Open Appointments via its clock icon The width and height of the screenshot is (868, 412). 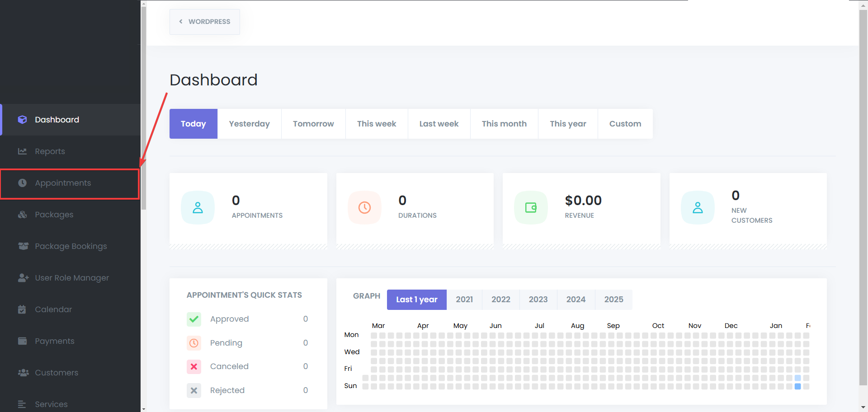(22, 183)
